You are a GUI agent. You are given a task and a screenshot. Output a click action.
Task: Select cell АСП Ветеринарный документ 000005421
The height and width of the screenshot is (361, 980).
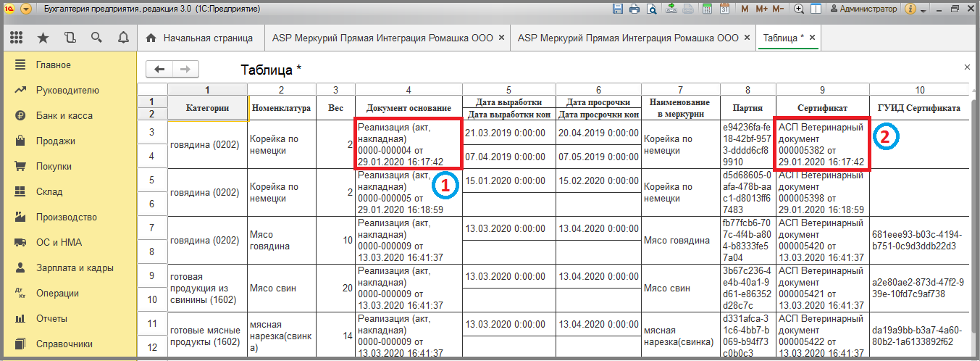tap(822, 289)
